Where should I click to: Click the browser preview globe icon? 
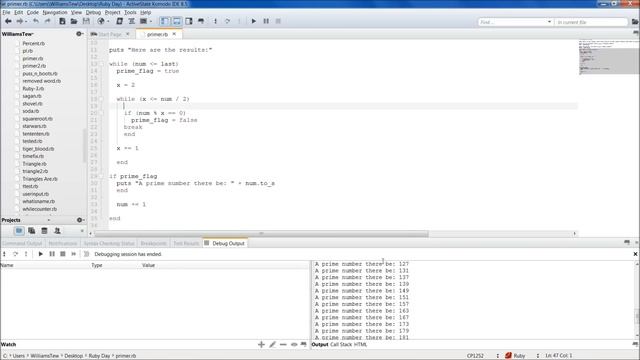[x=101, y=21]
